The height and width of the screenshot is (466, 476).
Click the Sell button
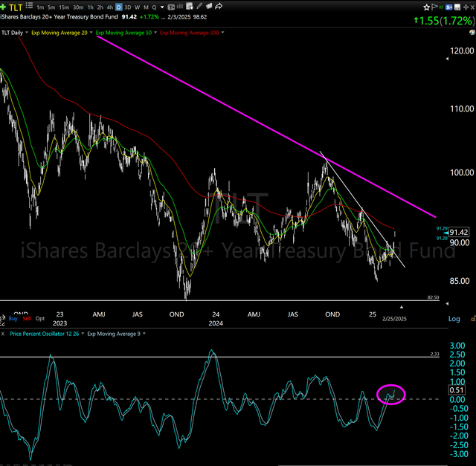(27, 318)
